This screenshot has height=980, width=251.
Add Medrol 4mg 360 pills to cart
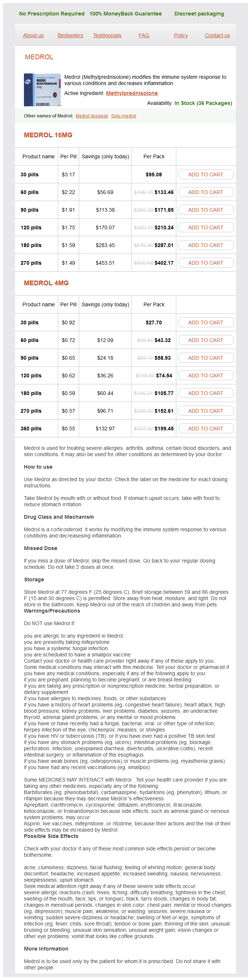(x=206, y=429)
